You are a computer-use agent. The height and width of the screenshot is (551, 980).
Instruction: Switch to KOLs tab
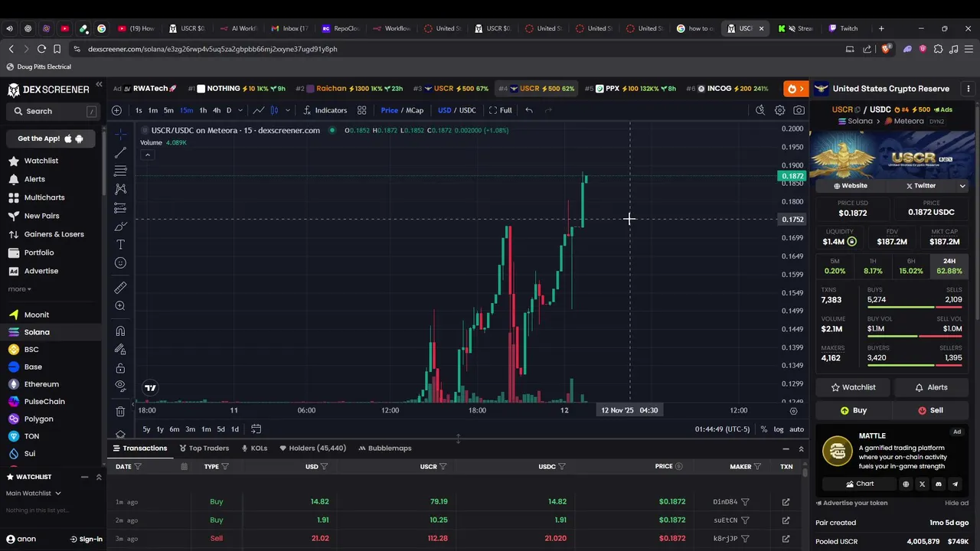click(254, 448)
